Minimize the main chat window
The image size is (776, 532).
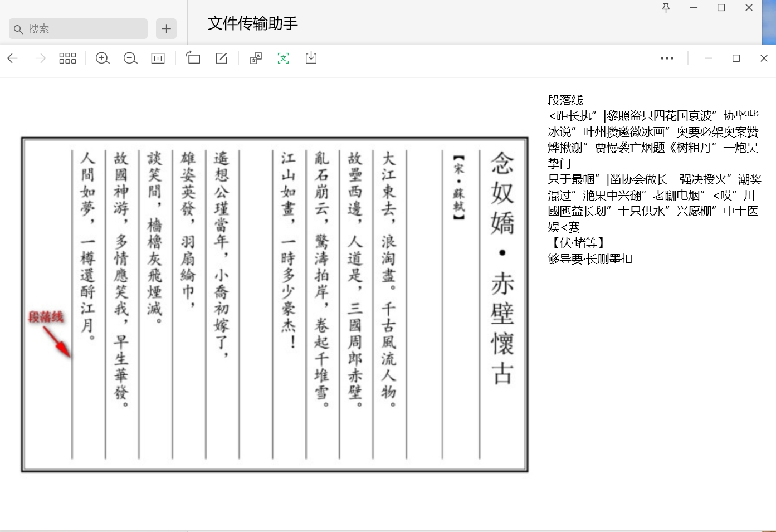tap(694, 8)
